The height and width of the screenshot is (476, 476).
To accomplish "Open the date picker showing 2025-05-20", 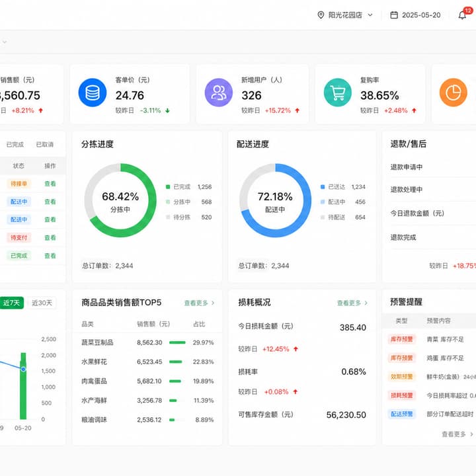I will pos(415,15).
